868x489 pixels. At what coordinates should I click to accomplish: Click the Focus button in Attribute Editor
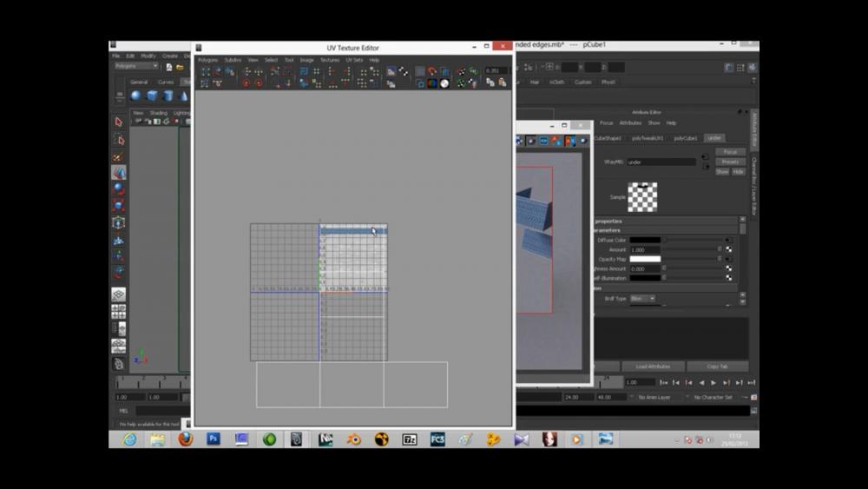(x=730, y=152)
